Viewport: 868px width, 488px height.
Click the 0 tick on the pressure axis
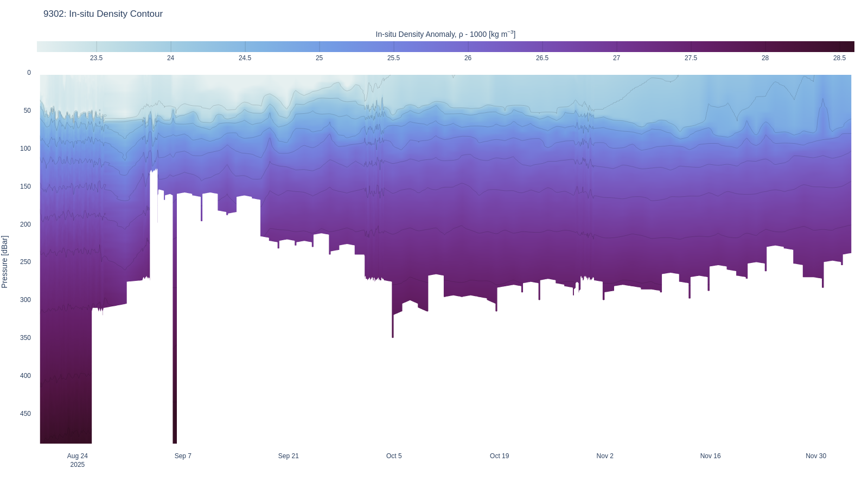tap(29, 73)
